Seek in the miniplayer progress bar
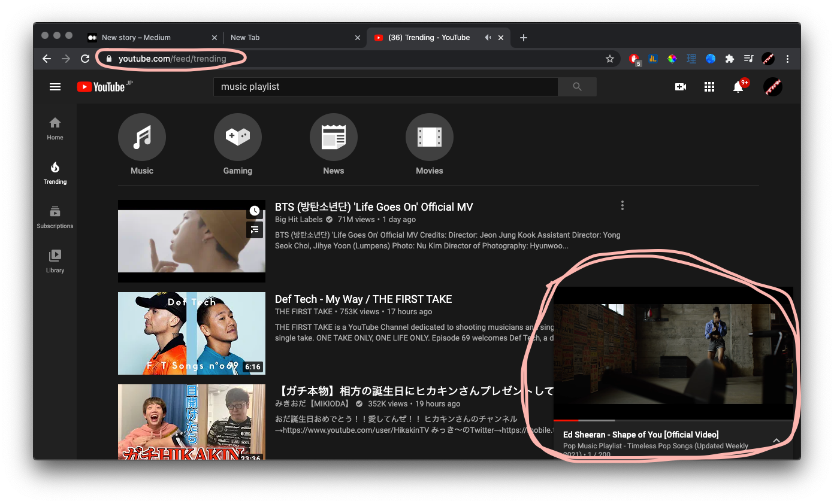Screen dimensions: 834x504 pyautogui.click(x=673, y=421)
